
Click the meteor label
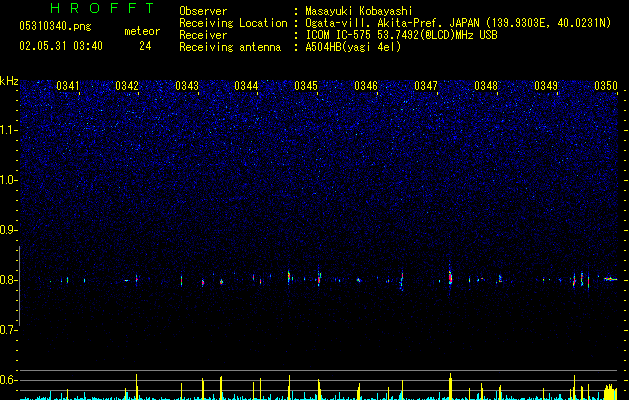click(142, 31)
